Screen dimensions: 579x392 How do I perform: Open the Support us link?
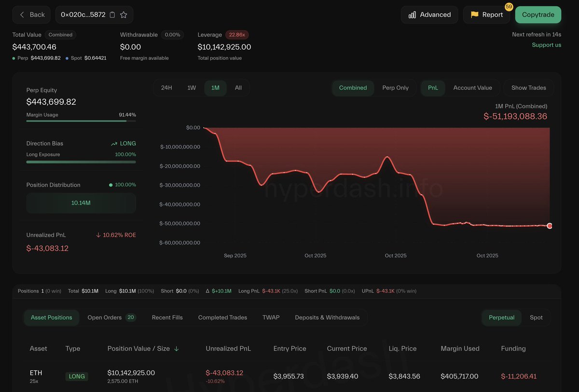547,45
